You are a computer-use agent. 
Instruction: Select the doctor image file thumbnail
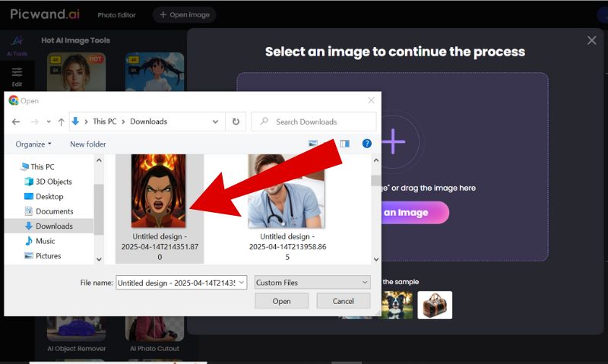[286, 191]
